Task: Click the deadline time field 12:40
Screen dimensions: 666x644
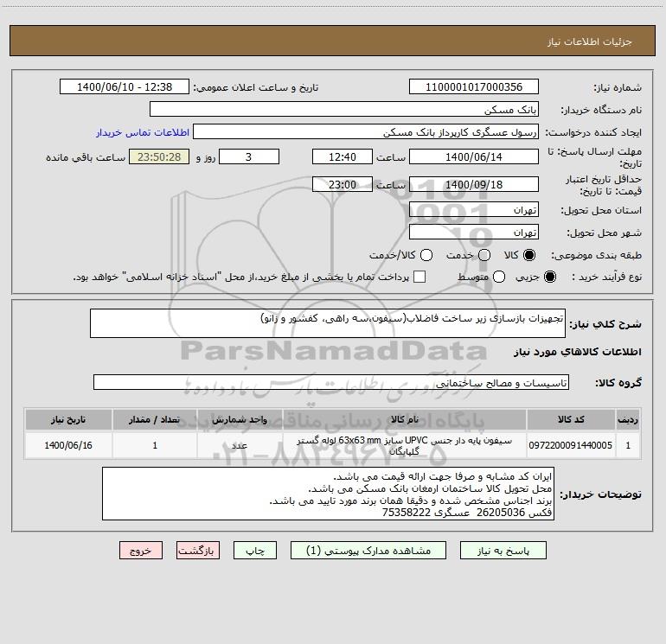Action: tap(343, 156)
